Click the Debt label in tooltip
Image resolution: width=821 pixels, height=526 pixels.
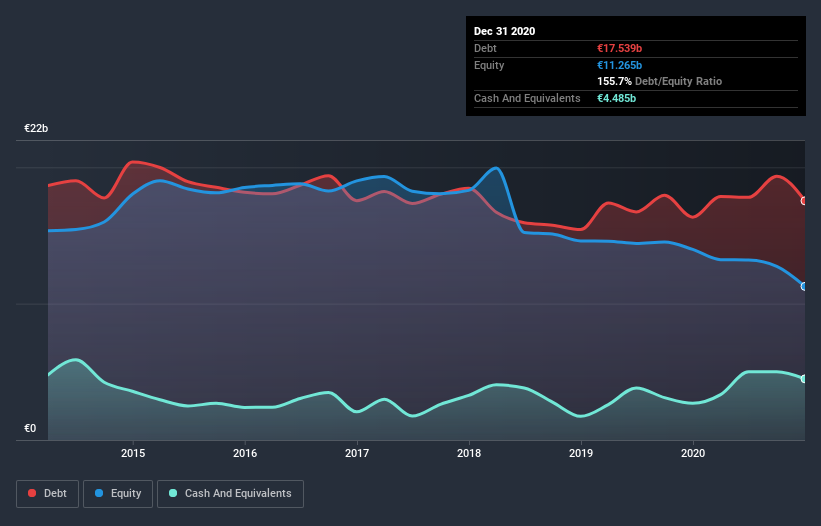pos(485,48)
